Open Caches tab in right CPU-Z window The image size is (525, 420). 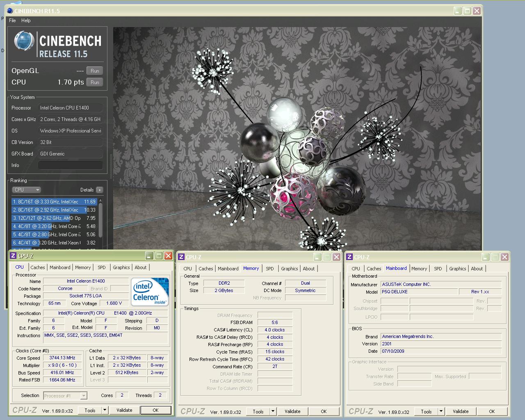click(374, 269)
